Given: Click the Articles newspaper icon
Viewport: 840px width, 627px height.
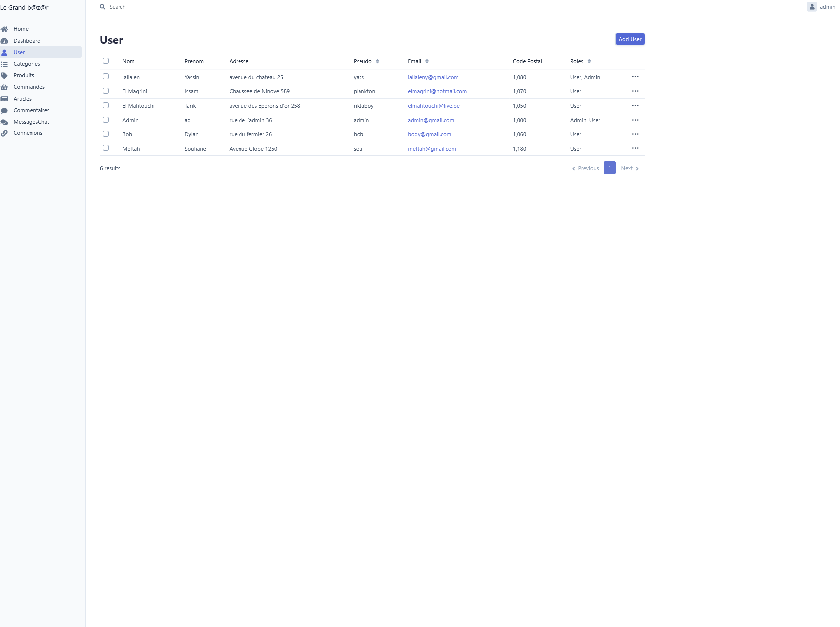Looking at the screenshot, I should point(4,99).
